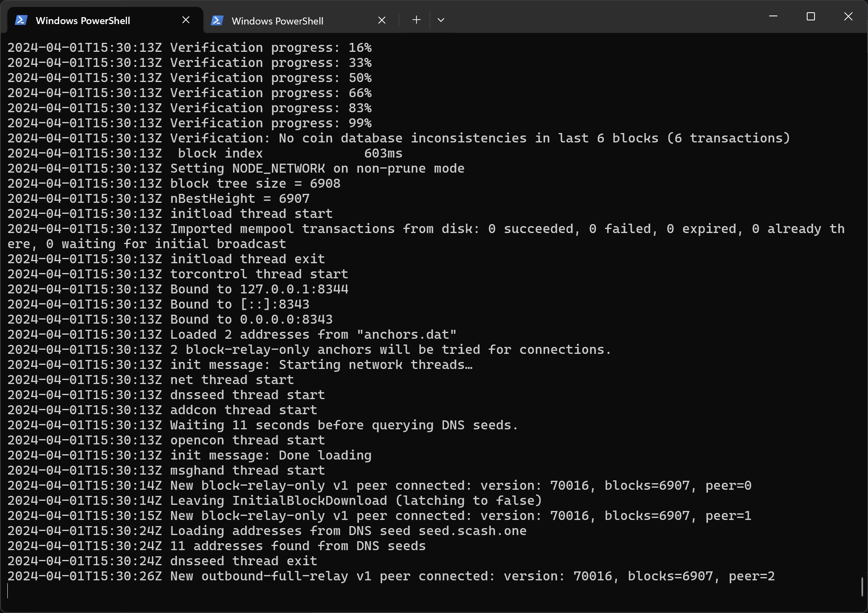
Task: Click 'Loaded 2 addresses from anchors.dat' line
Action: [232, 335]
